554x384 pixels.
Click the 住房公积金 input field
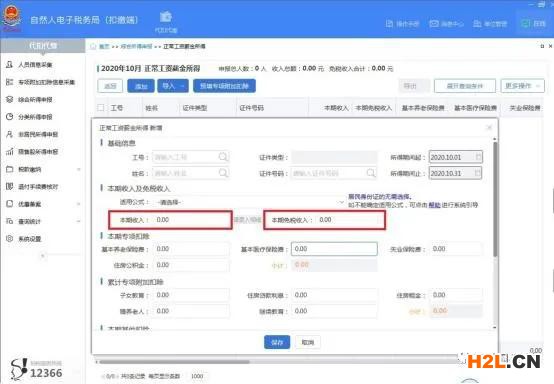tap(192, 265)
